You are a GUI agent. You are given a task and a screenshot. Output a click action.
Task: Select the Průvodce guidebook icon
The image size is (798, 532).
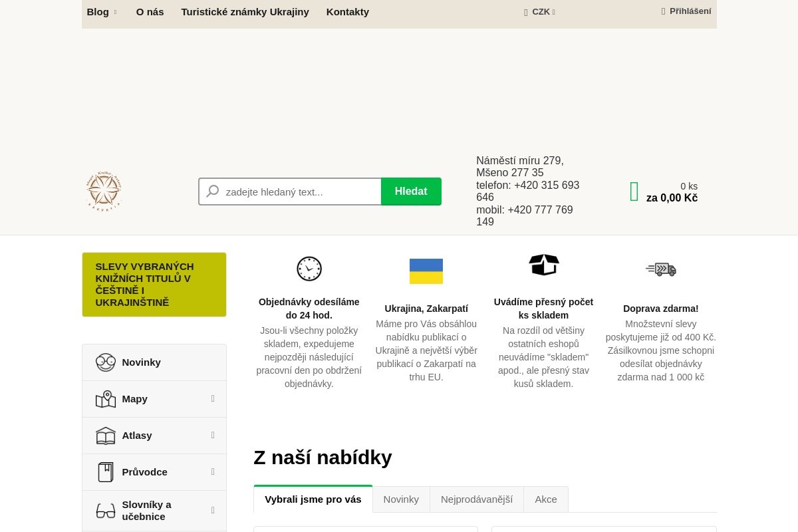[x=105, y=472]
